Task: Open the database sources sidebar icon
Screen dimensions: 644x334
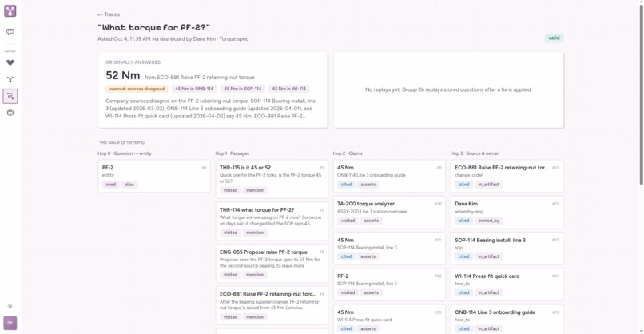Action: tap(10, 113)
